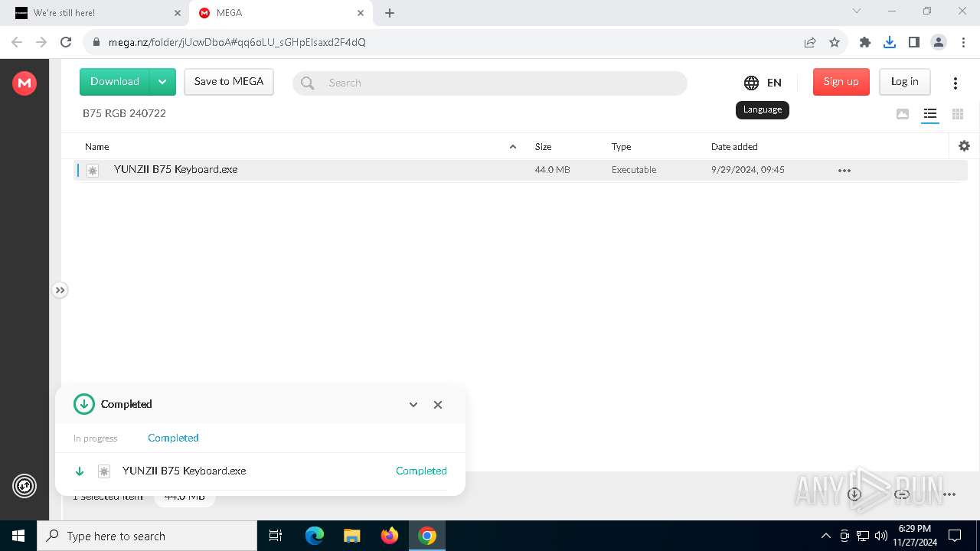Open volume control in system tray
This screenshot has width=980, height=551.
tap(881, 536)
